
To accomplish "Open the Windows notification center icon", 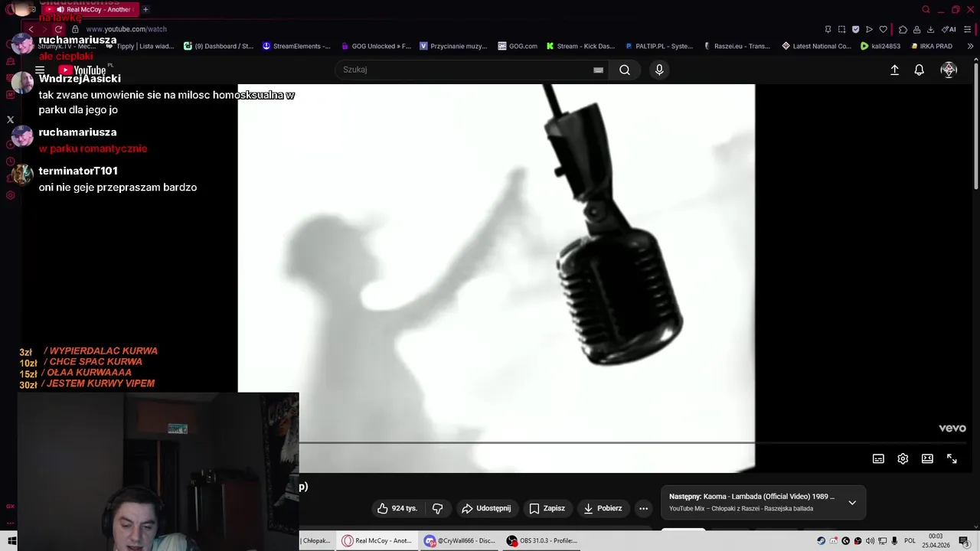I will pos(964,541).
